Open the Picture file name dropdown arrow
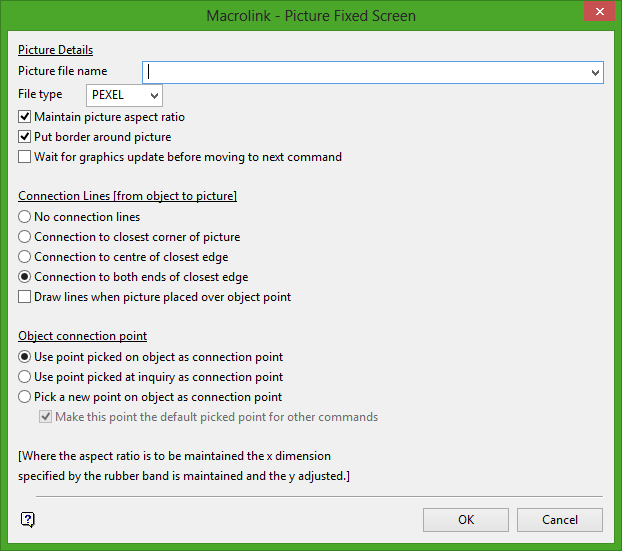 point(596,72)
